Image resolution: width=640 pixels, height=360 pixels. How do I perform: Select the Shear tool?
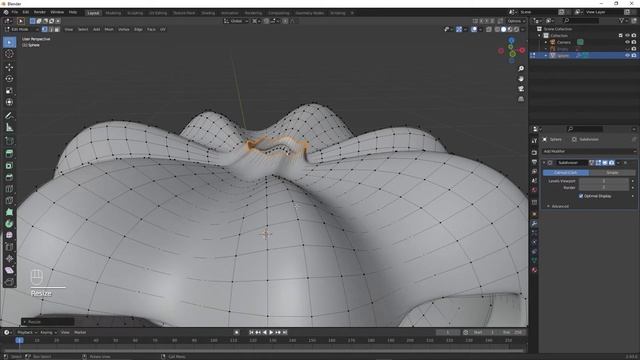9,270
